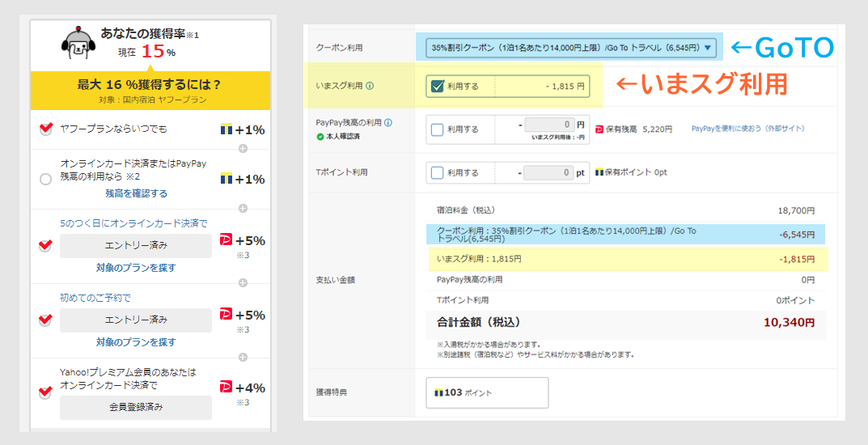Click T-point icon in 獲得特典 box

coord(439,392)
